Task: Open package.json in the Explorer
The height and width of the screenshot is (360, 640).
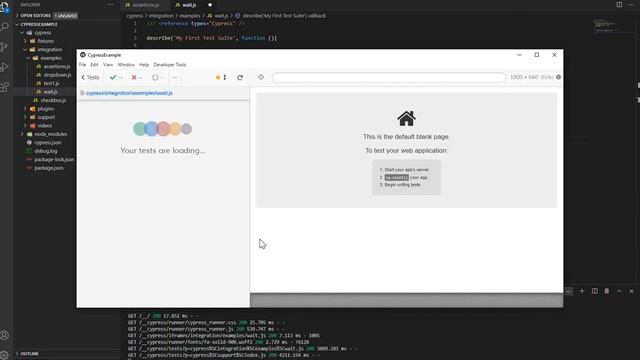Action: (x=49, y=168)
